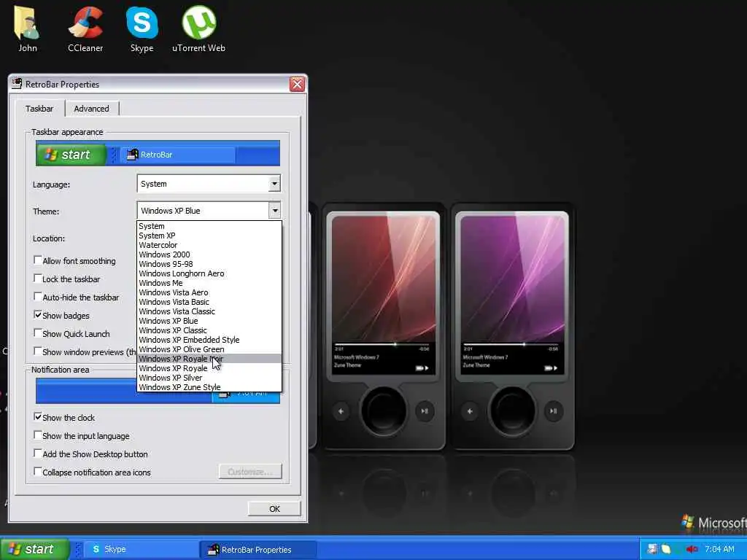Screen dimensions: 747x560
Task: Open the John folder on desktop
Action: (x=27, y=28)
